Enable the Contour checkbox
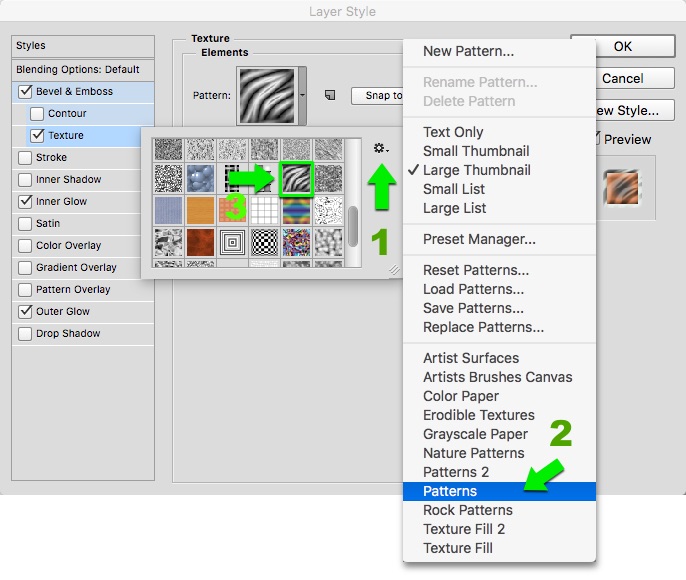This screenshot has width=686, height=580. (38, 114)
